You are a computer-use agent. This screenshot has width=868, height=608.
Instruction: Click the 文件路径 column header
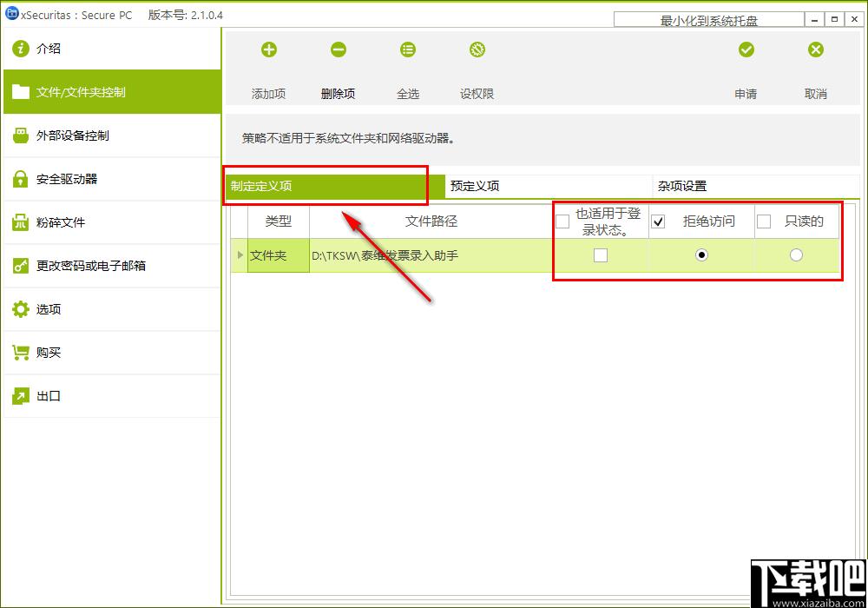[x=431, y=221]
